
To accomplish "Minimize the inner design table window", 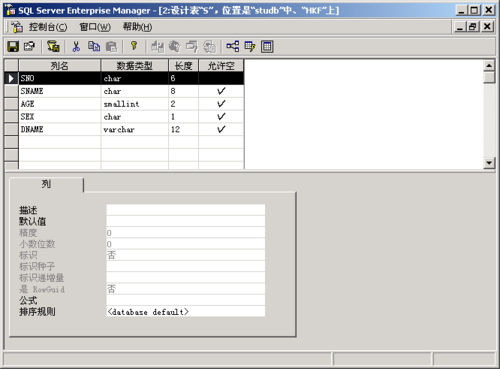I will (x=460, y=27).
